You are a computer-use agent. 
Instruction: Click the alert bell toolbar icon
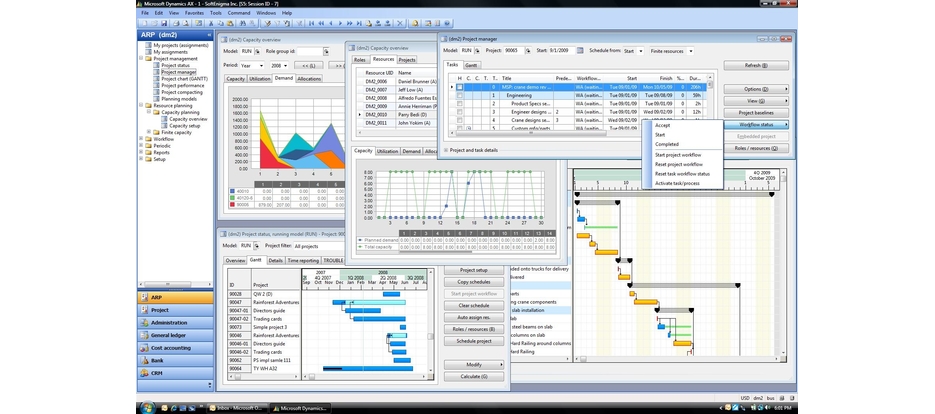tap(415, 23)
